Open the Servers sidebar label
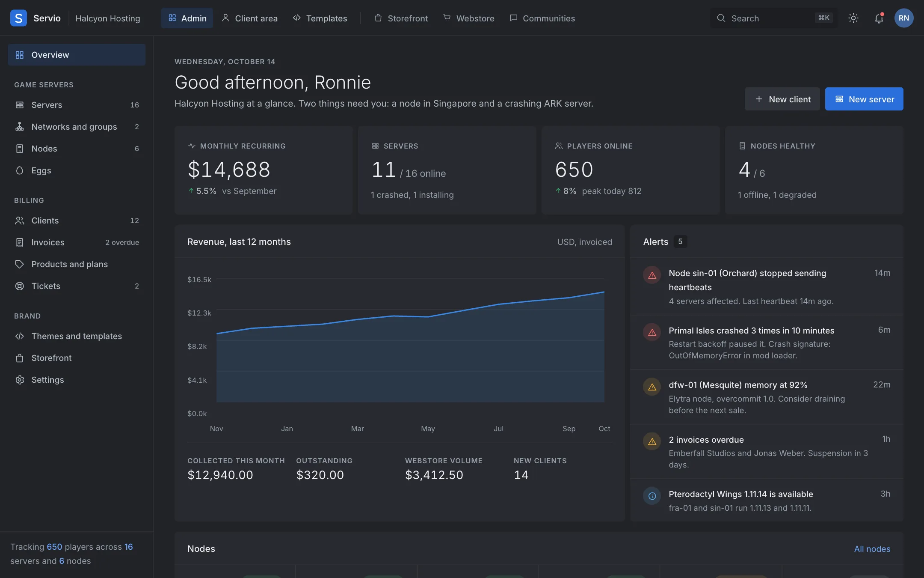This screenshot has height=578, width=924. click(47, 105)
